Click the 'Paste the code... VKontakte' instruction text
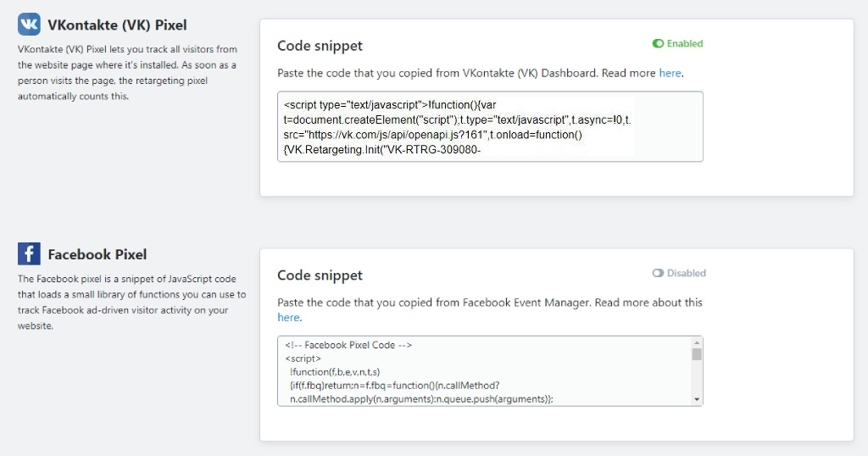Viewport: 868px width, 456px height. (481, 73)
